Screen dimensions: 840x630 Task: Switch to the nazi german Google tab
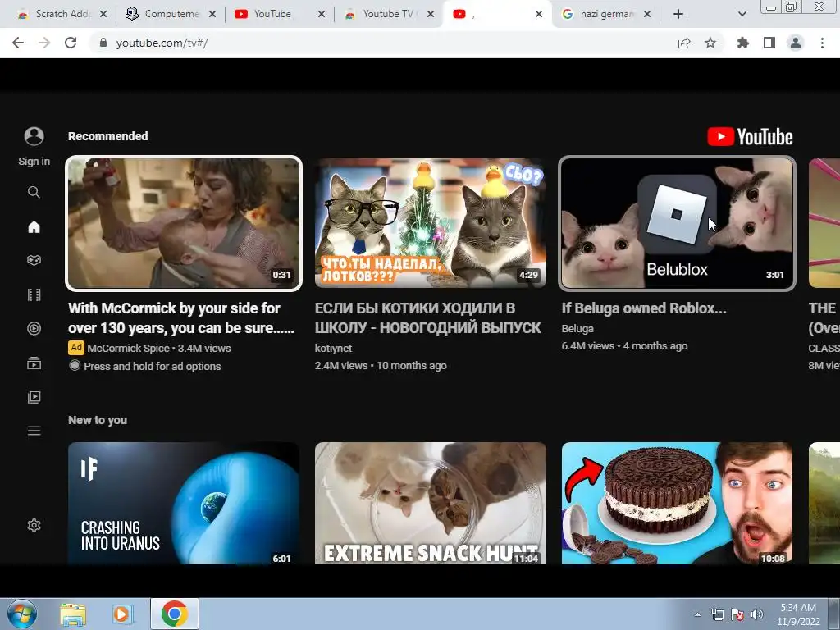pyautogui.click(x=606, y=14)
